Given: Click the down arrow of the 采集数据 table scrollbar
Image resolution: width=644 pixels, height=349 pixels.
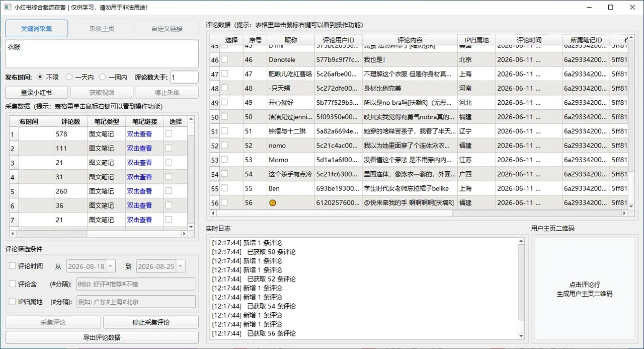Looking at the screenshot, I should (191, 227).
